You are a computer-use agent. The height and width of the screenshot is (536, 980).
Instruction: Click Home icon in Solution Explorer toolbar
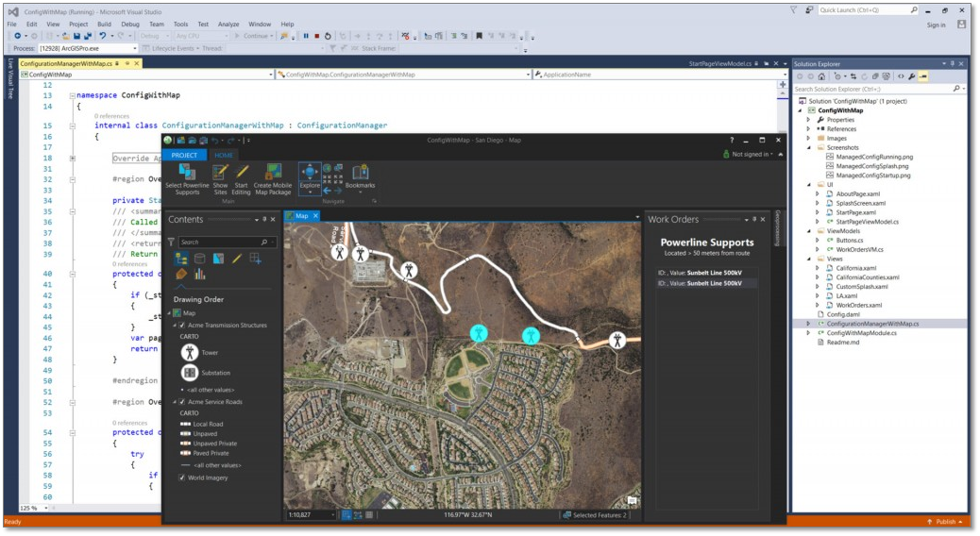click(x=821, y=76)
